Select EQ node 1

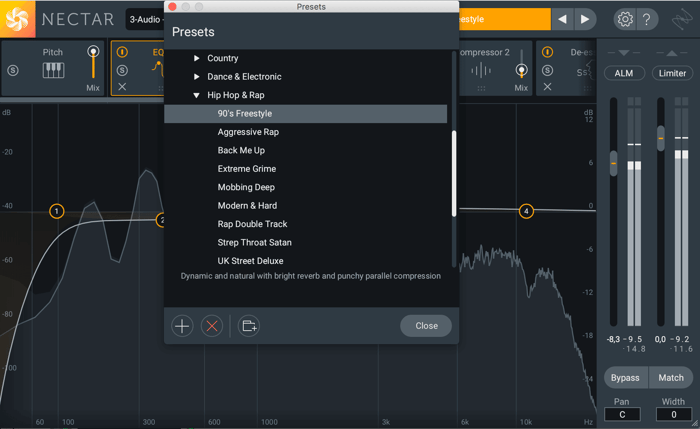coord(57,211)
